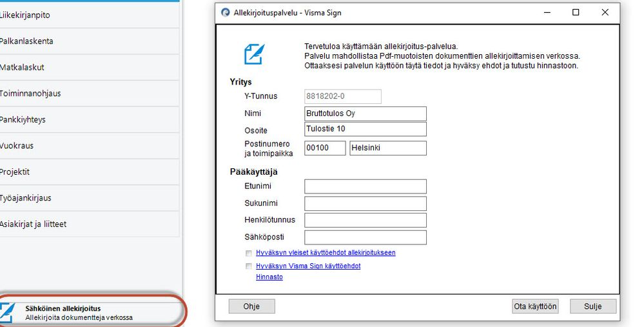Screen dimensions: 644x327
Task: Minimize the Allekirjoituspalvelu window
Action: [x=547, y=13]
